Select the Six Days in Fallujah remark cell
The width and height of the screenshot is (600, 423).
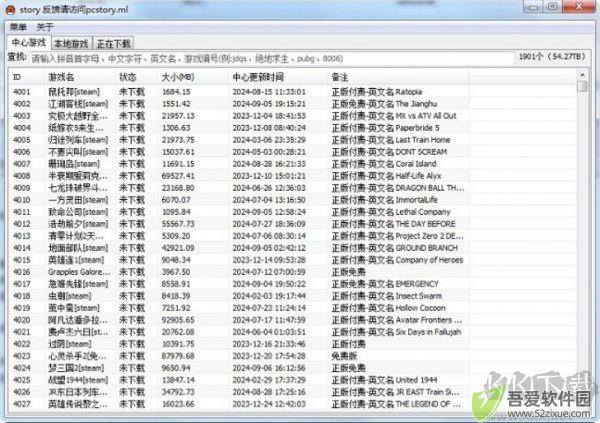396,332
